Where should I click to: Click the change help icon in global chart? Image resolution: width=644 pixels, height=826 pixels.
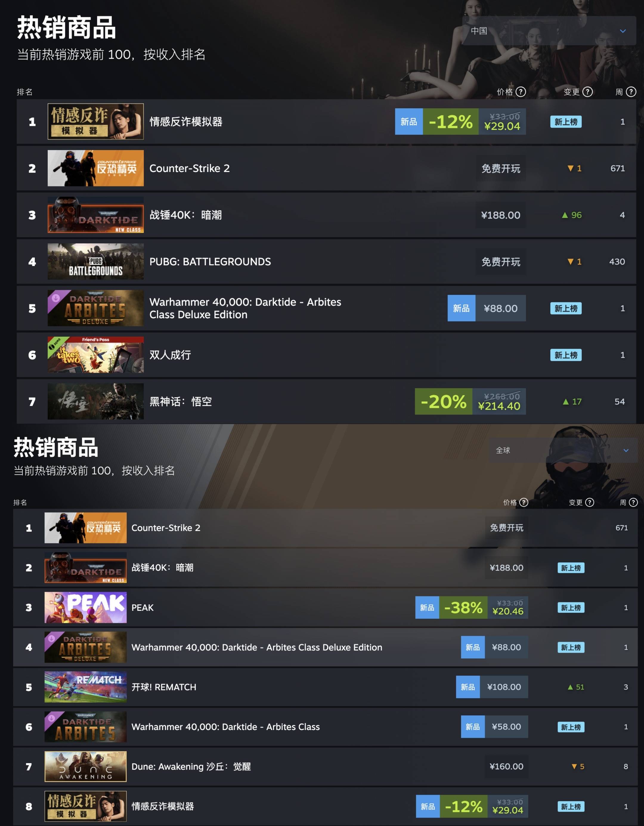pyautogui.click(x=589, y=502)
